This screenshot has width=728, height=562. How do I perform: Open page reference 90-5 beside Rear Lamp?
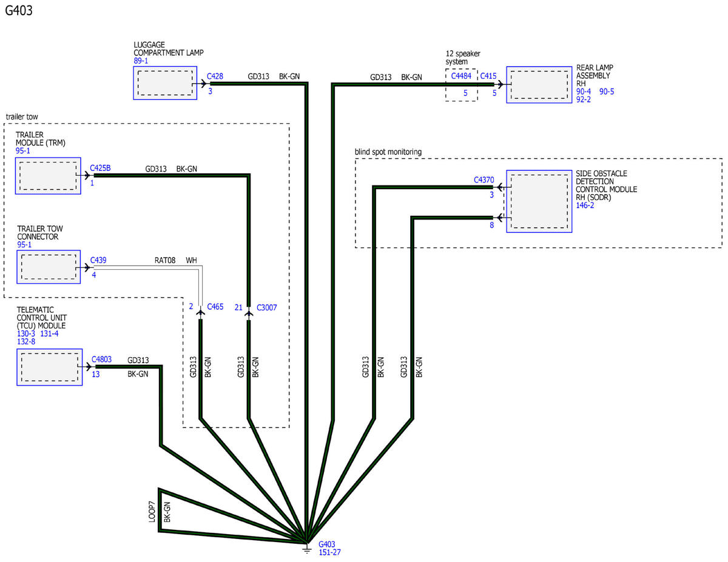click(x=607, y=92)
